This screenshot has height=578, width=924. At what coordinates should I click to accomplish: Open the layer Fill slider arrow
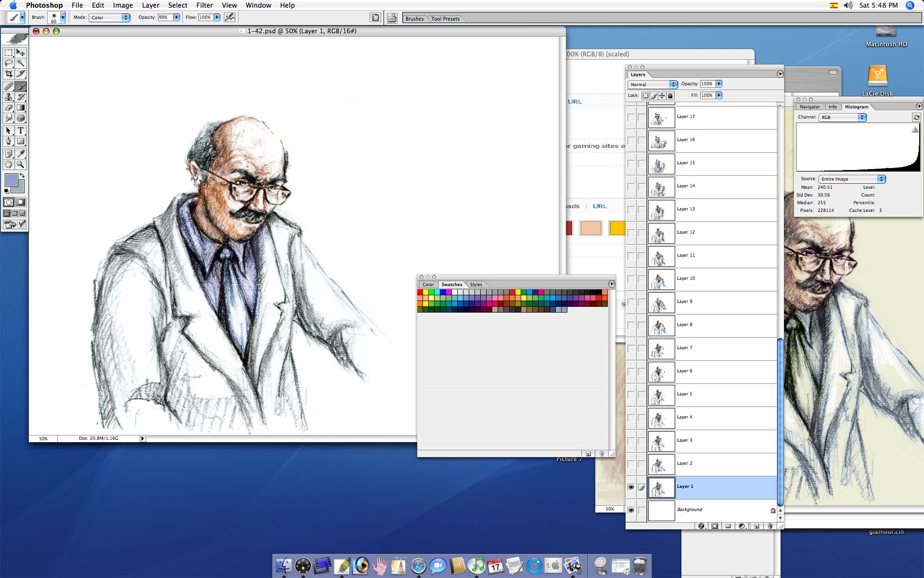719,95
